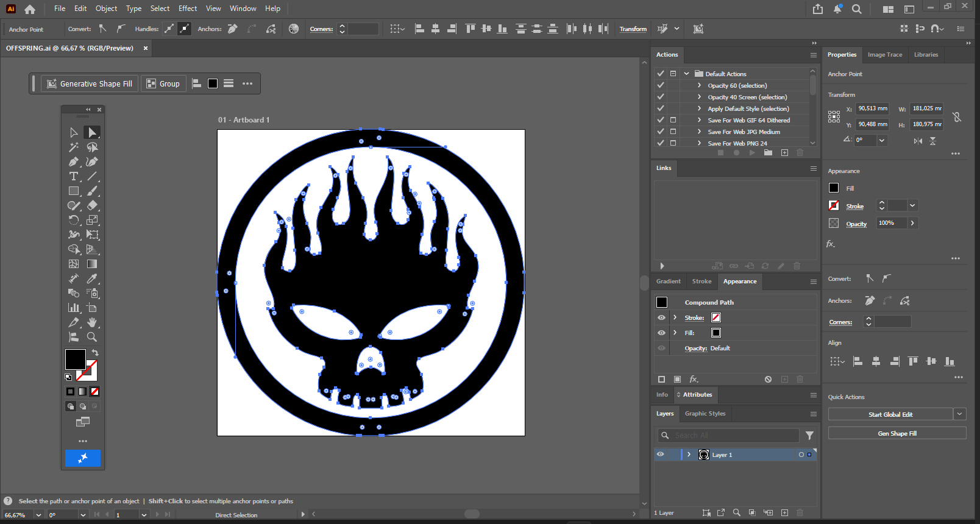Toggle dialog box for Save For Web JPG
This screenshot has width=980, height=524.
coord(673,132)
